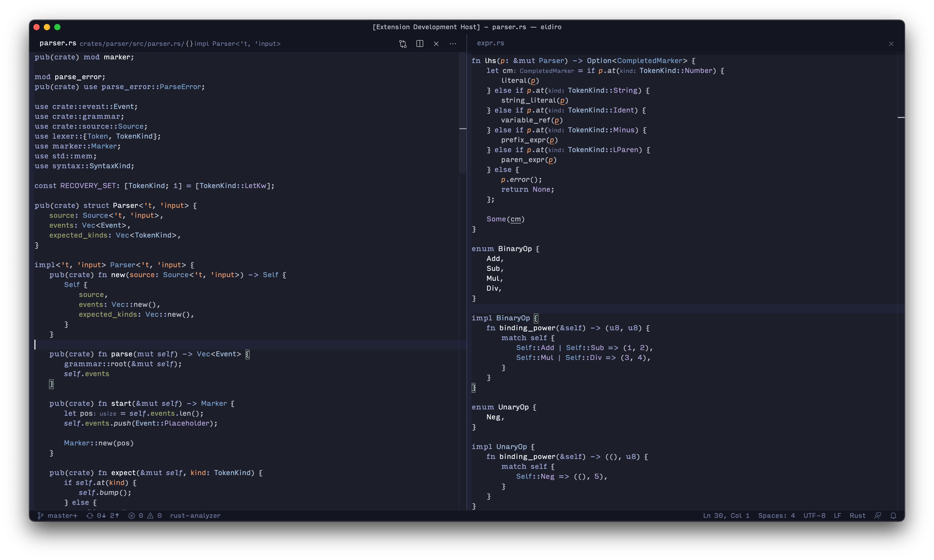
Task: Open errors and warnings problems indicator
Action: tap(145, 515)
